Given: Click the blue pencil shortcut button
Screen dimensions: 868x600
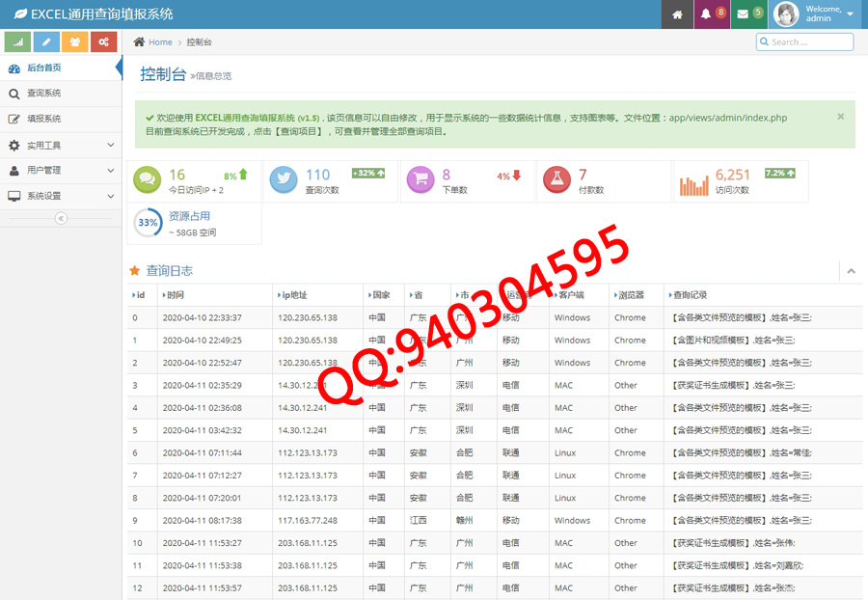Looking at the screenshot, I should [x=46, y=41].
